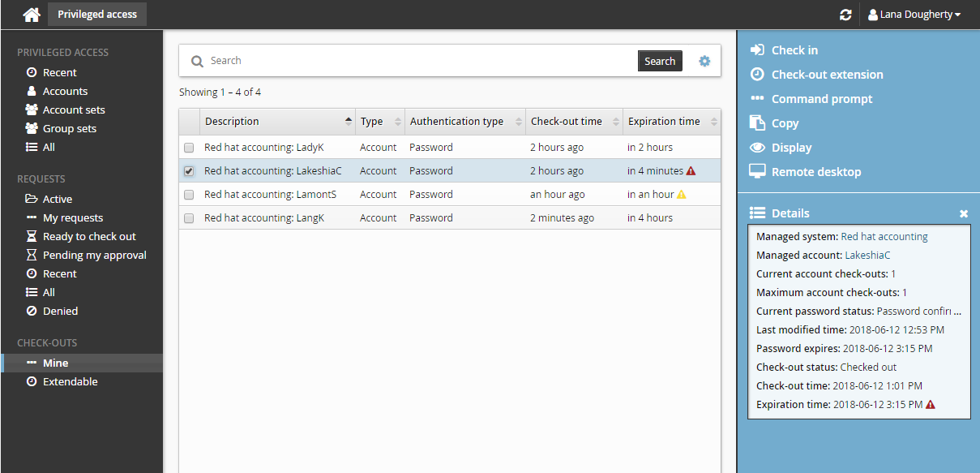Select Pending my approval in sidebar
Image resolution: width=980 pixels, height=473 pixels.
tap(94, 255)
